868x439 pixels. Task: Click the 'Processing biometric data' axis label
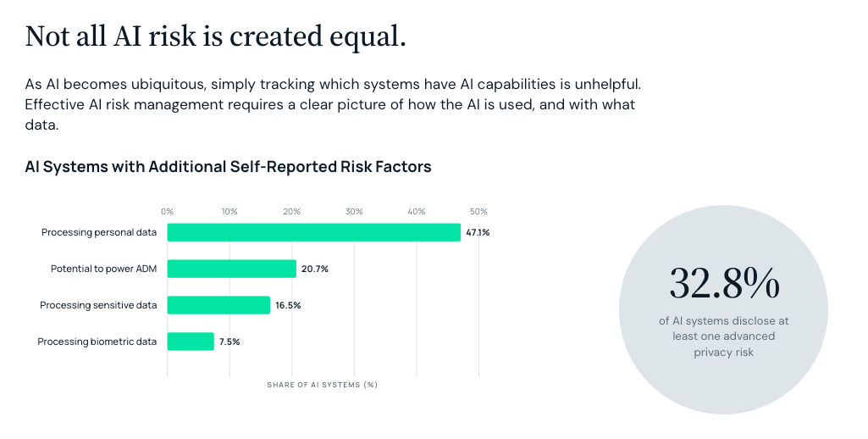coord(97,342)
